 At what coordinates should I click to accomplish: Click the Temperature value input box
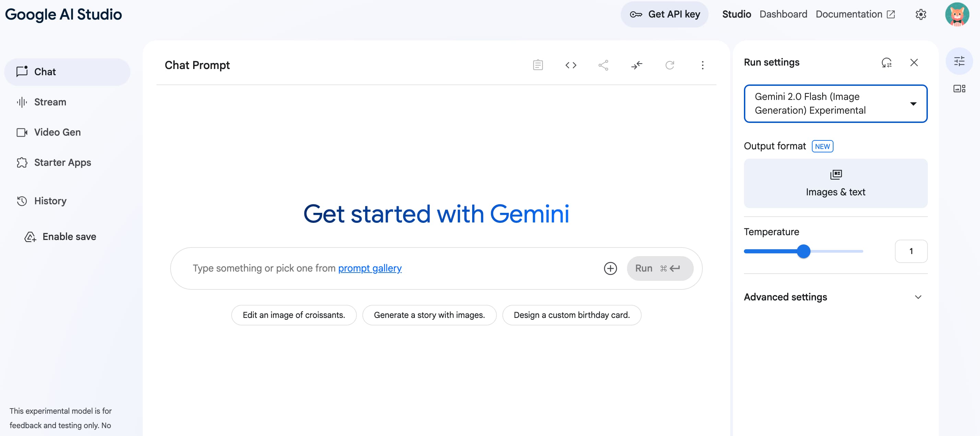(x=911, y=251)
